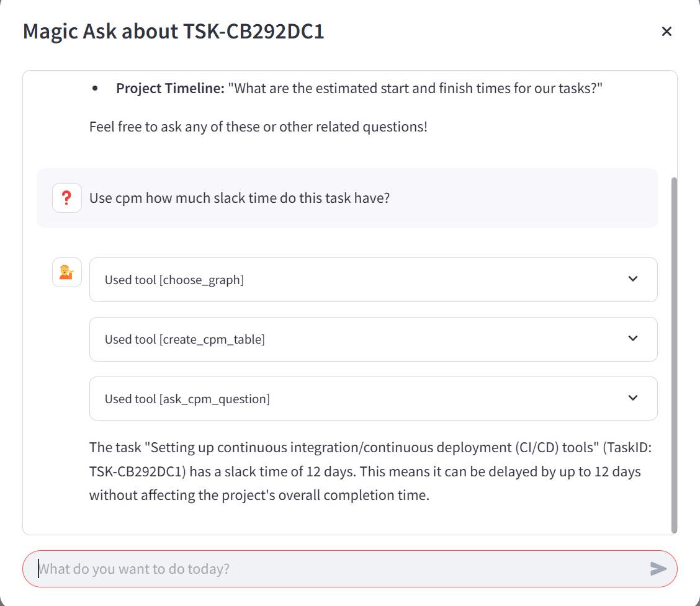Click the chat vertical scrollbar
Viewport: 700px width, 606px height.
674,354
